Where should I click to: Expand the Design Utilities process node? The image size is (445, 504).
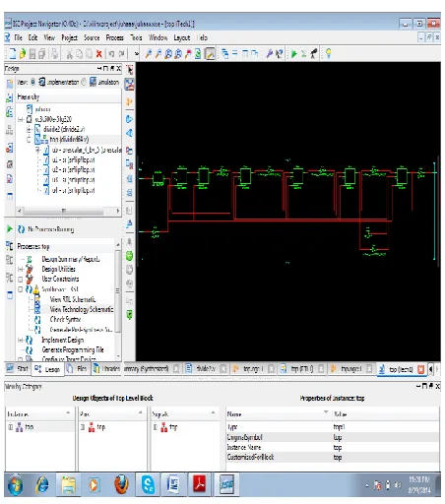pos(21,269)
